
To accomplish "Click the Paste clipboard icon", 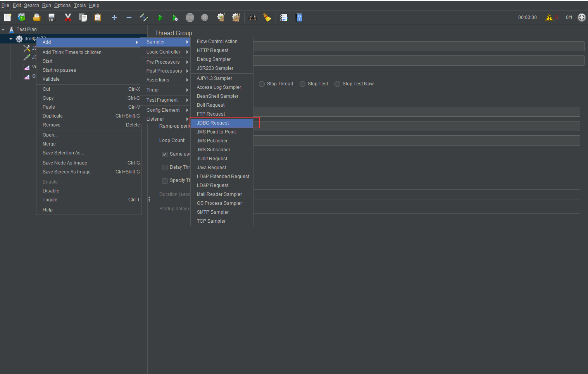I will (x=98, y=17).
